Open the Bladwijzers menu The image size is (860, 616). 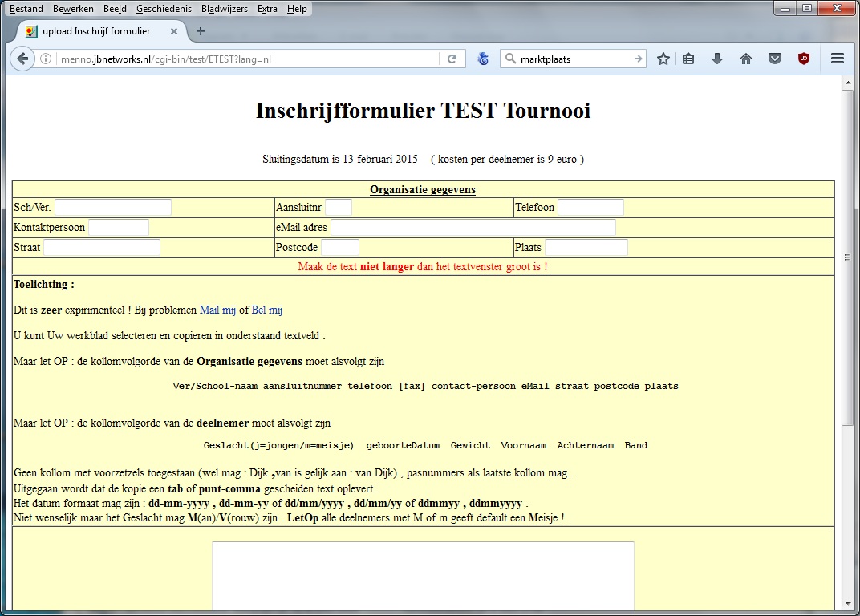tap(224, 9)
